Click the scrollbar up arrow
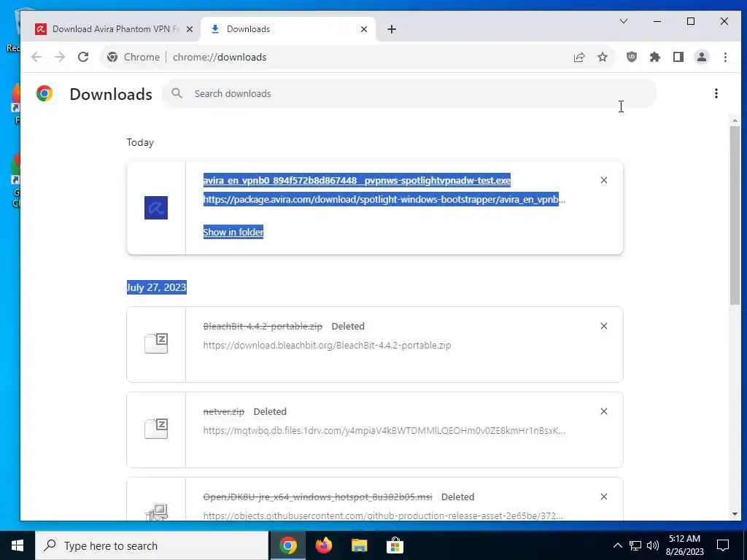Image resolution: width=747 pixels, height=560 pixels. click(x=735, y=120)
